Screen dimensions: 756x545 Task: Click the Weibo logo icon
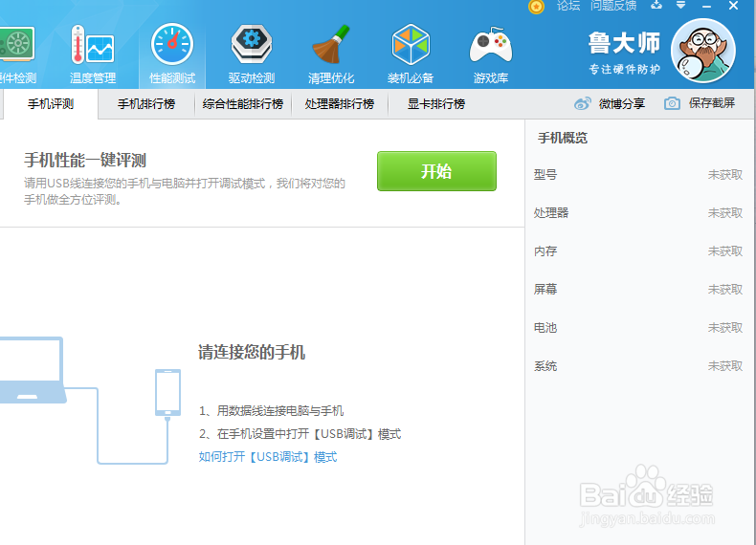pyautogui.click(x=583, y=103)
